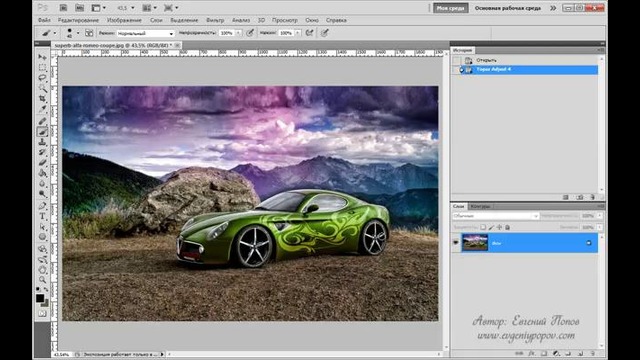Image resolution: width=640 pixels, height=360 pixels.
Task: Select the Path Selection tool
Action: [42, 227]
